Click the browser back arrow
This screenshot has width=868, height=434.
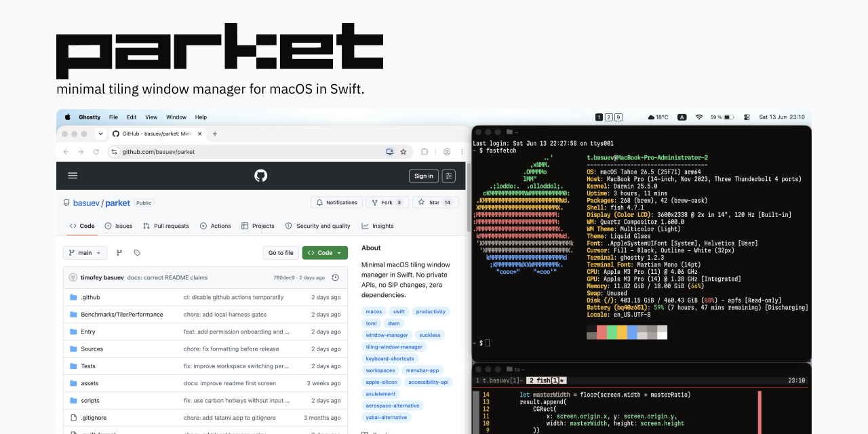tap(66, 152)
